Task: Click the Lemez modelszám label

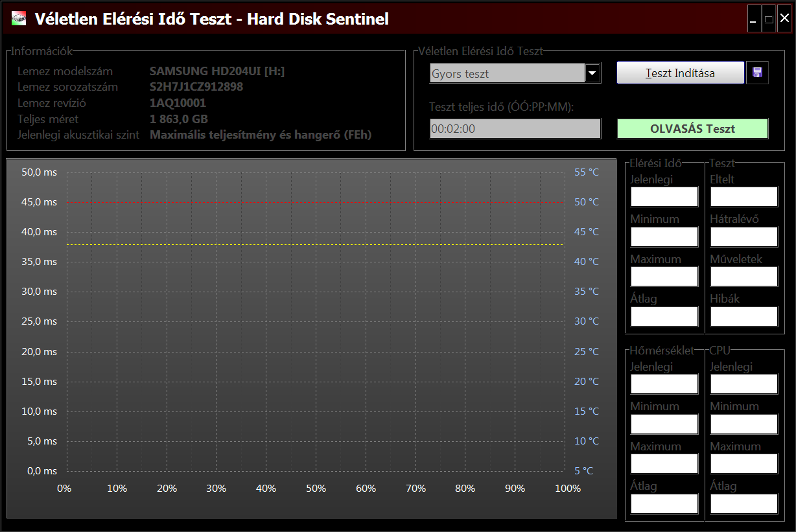Action: [x=65, y=71]
